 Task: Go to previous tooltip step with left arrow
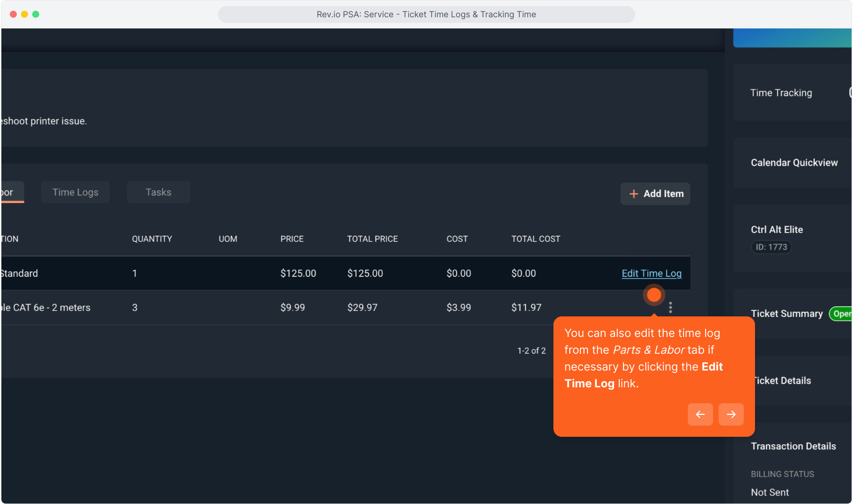pos(700,414)
